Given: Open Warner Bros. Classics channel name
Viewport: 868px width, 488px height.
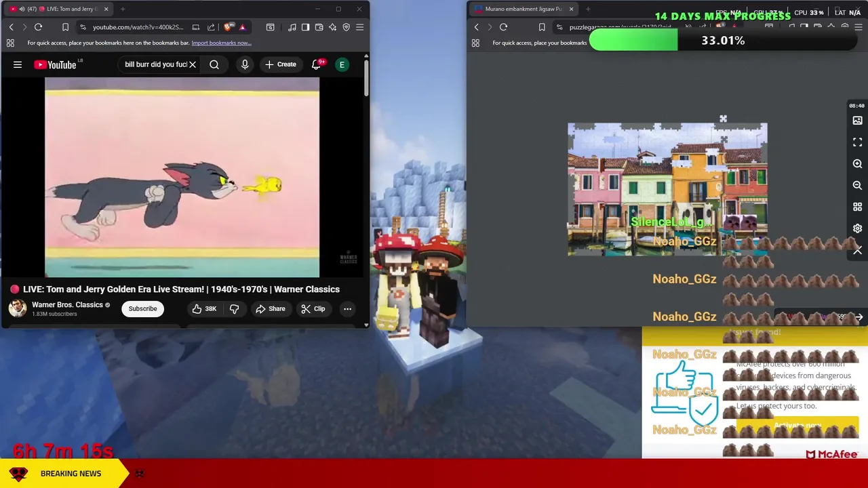Looking at the screenshot, I should (67, 304).
